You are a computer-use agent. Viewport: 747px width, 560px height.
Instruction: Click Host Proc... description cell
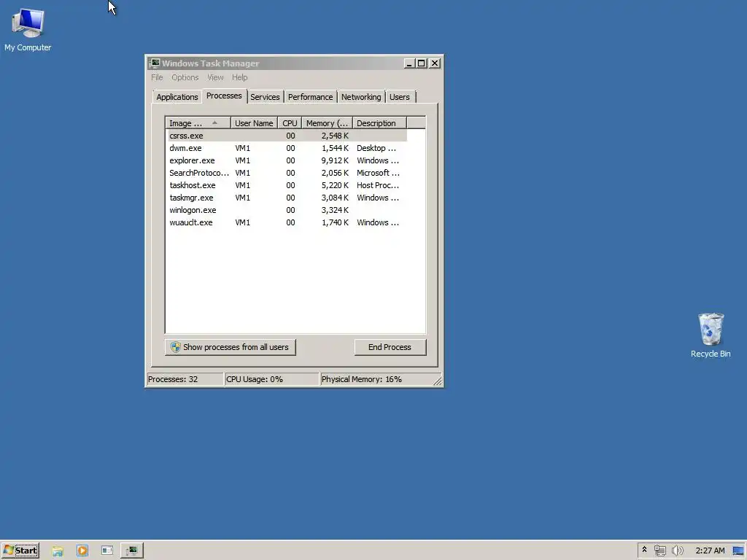click(378, 185)
